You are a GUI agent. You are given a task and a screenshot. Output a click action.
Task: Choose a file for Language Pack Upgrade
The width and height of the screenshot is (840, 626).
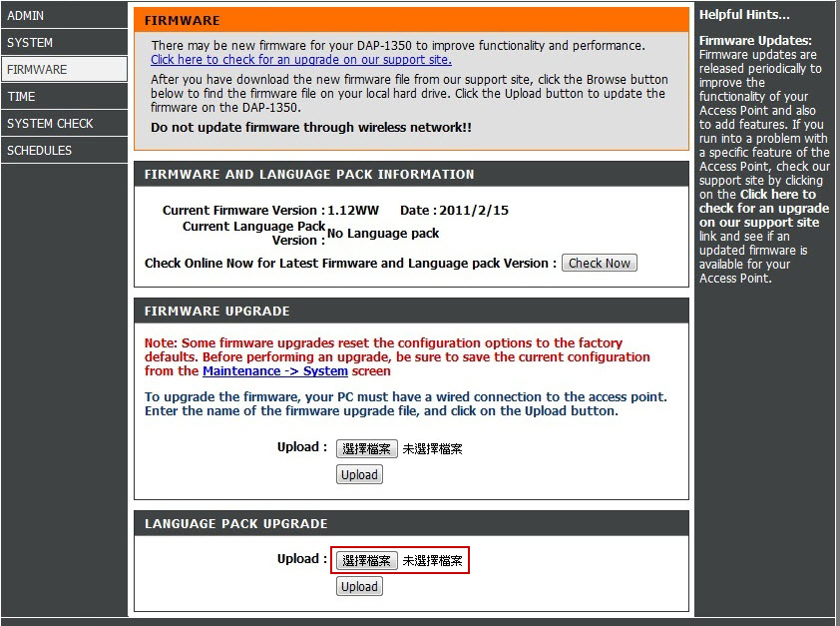366,561
